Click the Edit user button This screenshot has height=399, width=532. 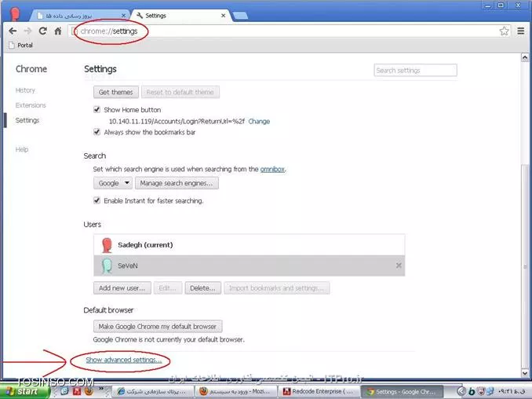coord(168,288)
